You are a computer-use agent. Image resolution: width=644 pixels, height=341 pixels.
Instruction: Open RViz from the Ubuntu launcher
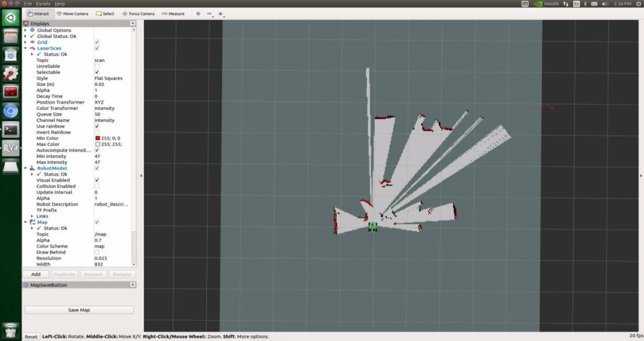[11, 148]
